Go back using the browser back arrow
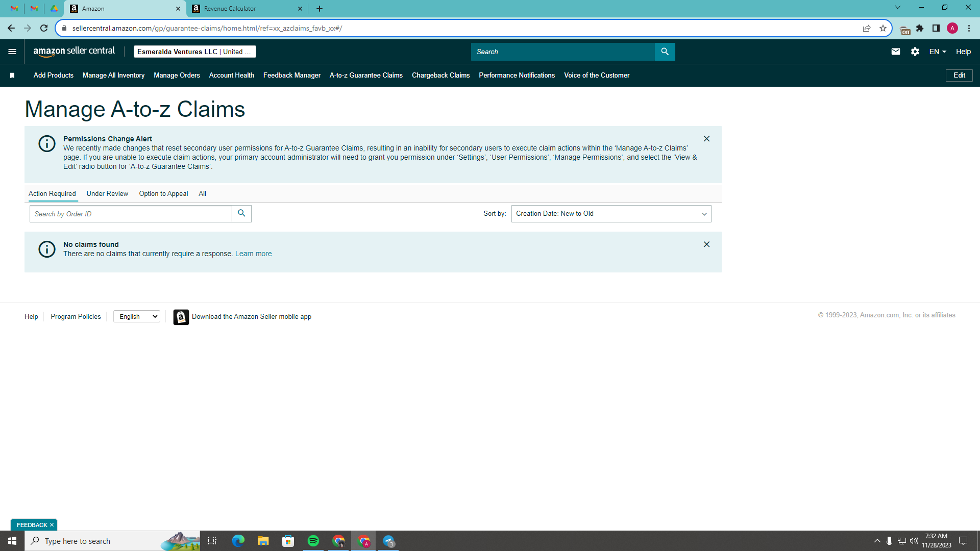980x551 pixels. click(x=11, y=28)
